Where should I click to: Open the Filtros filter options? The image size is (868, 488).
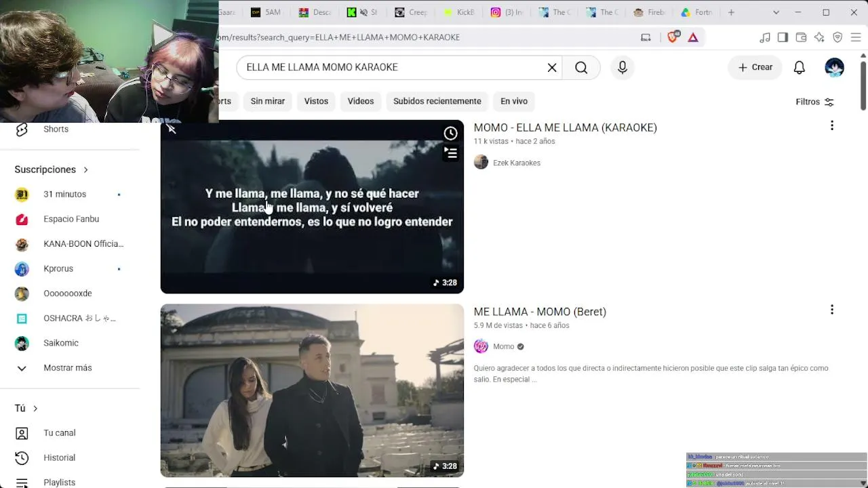coord(814,102)
